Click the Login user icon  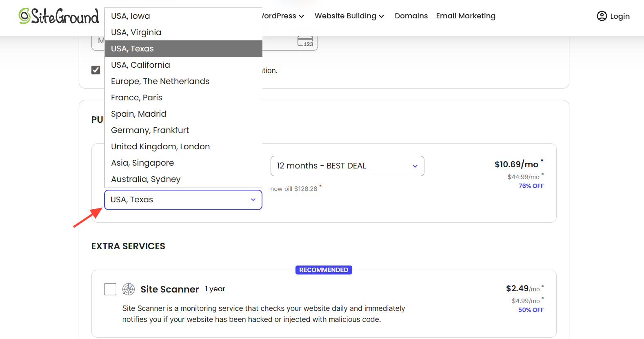pyautogui.click(x=602, y=16)
